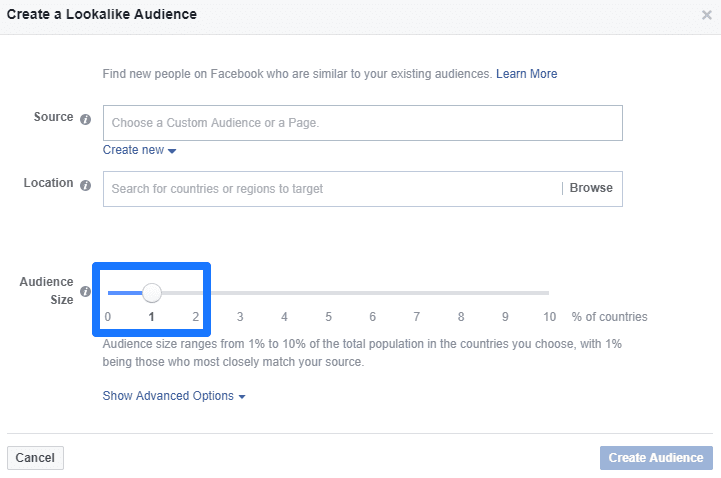The width and height of the screenshot is (721, 478).
Task: Focus the Source custom audience field
Action: point(363,123)
